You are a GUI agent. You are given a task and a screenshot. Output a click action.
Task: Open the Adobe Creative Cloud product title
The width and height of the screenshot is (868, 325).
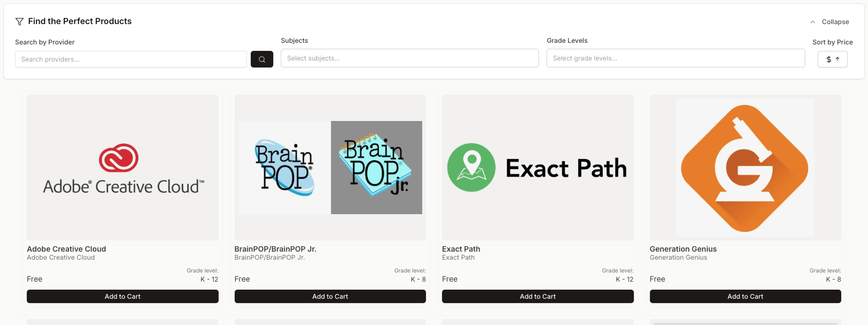[x=66, y=249]
